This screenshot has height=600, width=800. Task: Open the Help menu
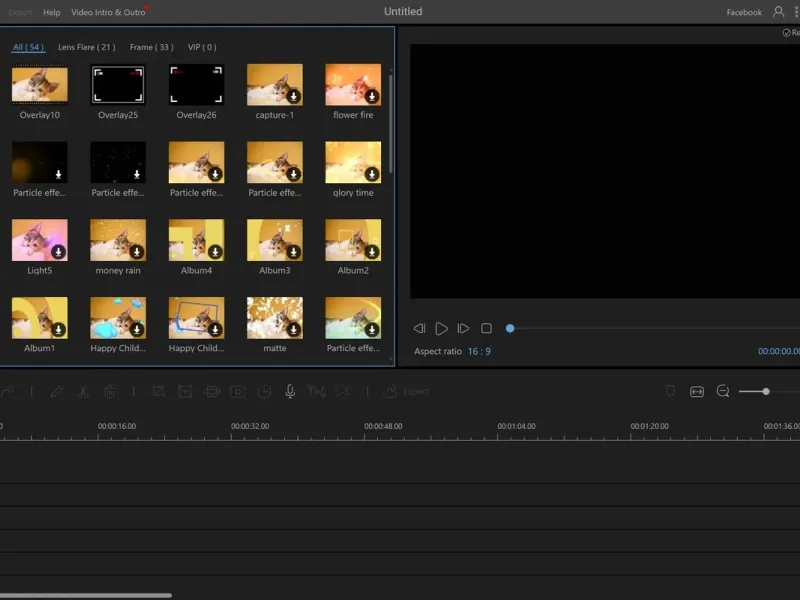point(52,13)
